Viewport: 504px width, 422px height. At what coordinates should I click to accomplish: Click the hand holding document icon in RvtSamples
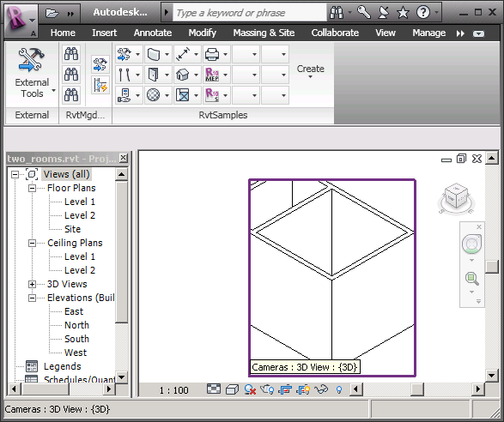[124, 95]
